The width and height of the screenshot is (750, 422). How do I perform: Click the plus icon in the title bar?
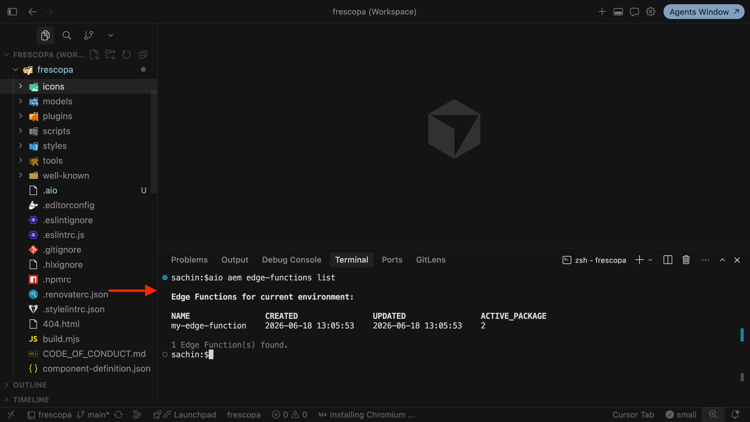(x=602, y=11)
